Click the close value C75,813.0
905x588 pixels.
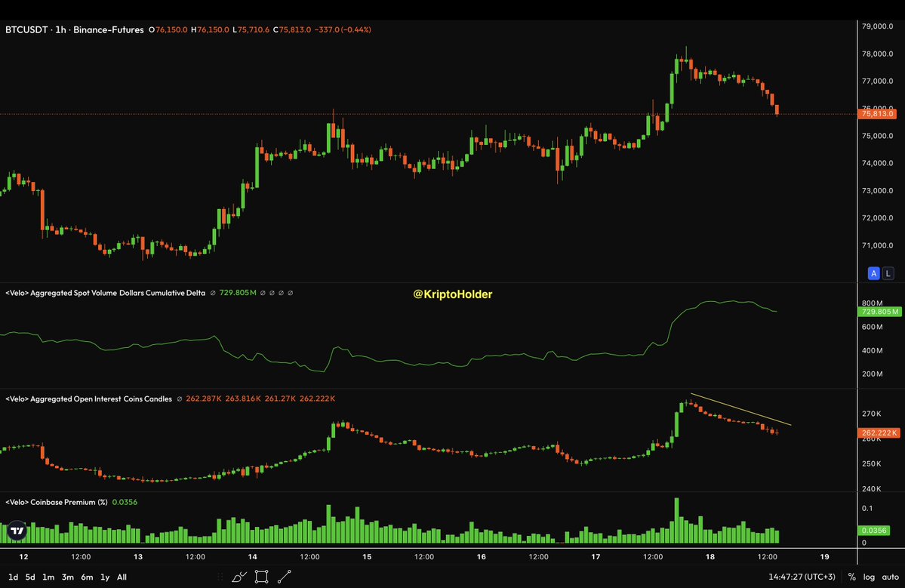[292, 29]
